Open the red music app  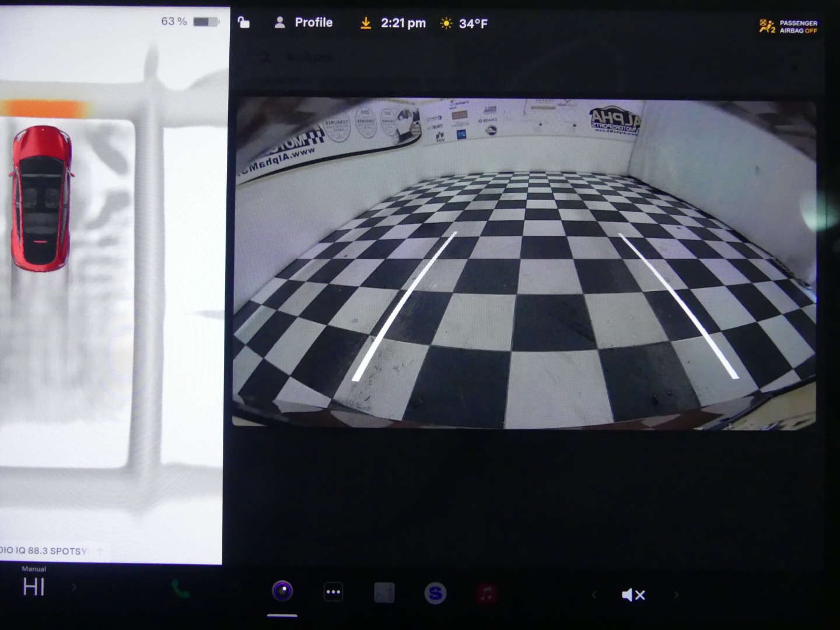(x=487, y=594)
